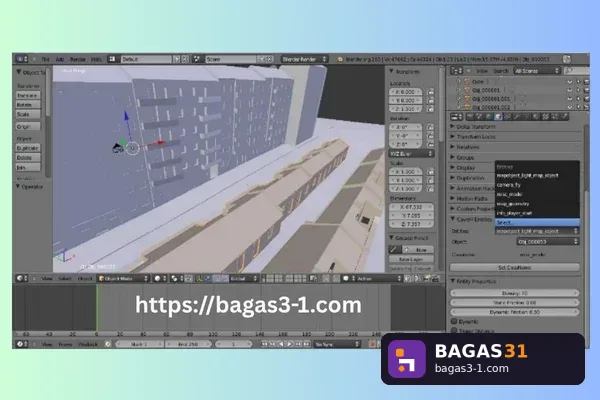Toggle selectability arrow for Cube in outliner

[578, 82]
